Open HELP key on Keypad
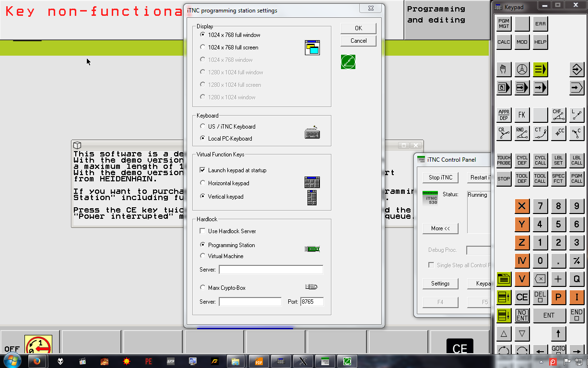 [x=540, y=42]
